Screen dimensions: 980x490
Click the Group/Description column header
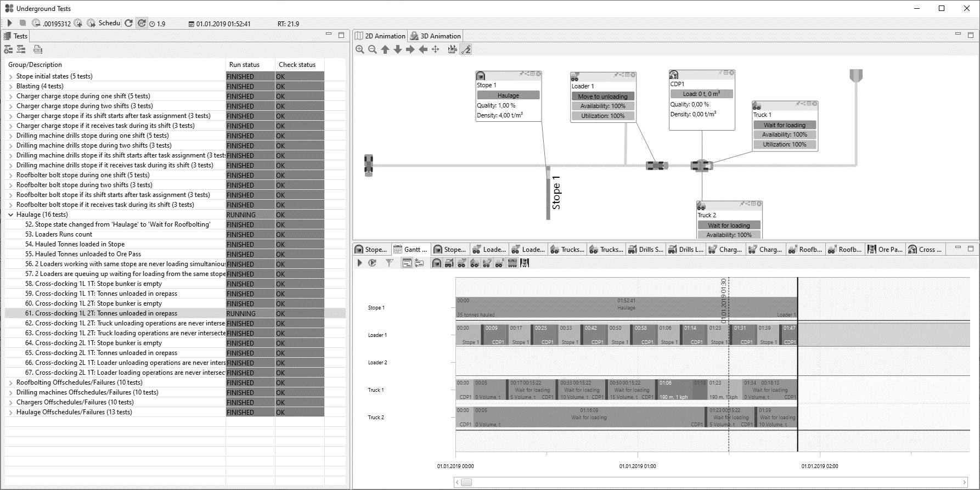click(115, 65)
